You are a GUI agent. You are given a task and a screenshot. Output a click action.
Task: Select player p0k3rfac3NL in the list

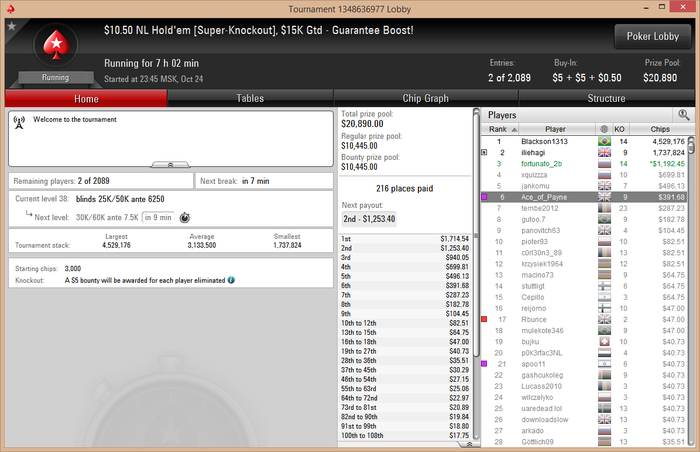click(x=584, y=353)
